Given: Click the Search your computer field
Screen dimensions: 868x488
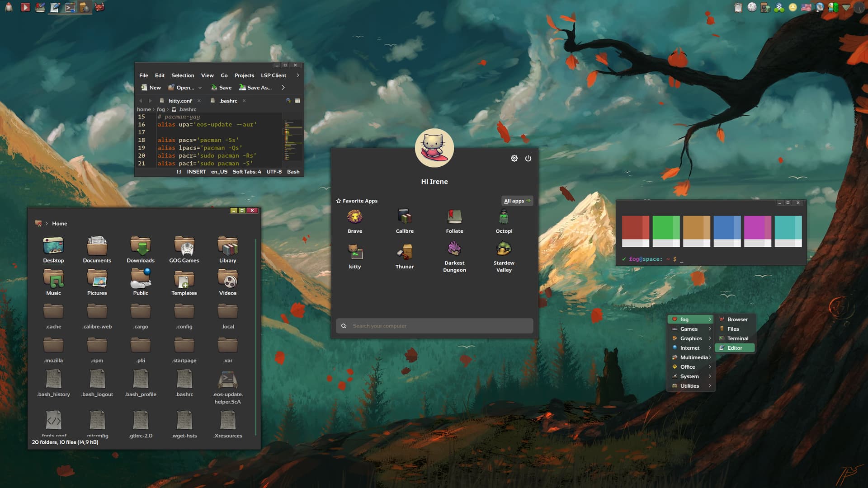Looking at the screenshot, I should [434, 326].
